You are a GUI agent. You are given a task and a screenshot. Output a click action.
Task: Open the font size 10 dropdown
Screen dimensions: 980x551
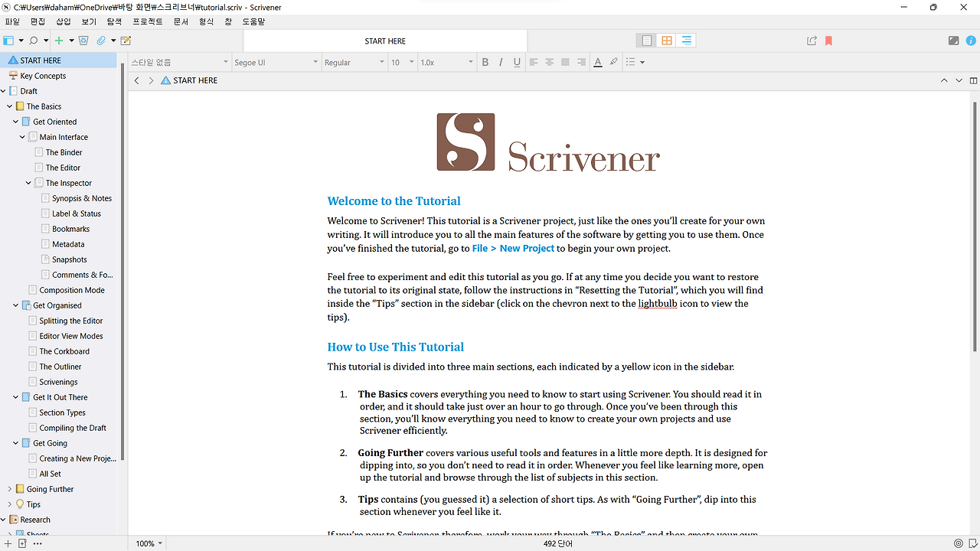(402, 62)
